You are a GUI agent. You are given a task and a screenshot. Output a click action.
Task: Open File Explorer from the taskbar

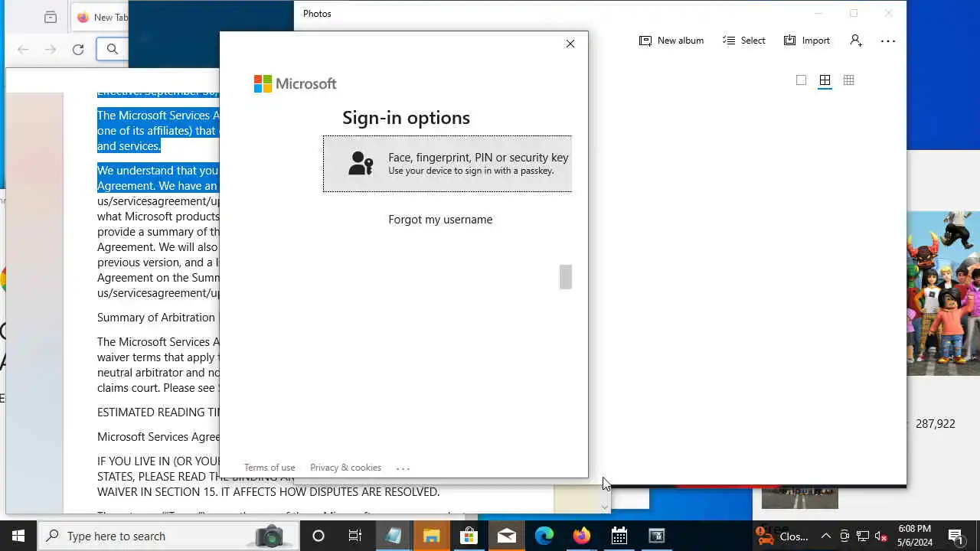(431, 536)
